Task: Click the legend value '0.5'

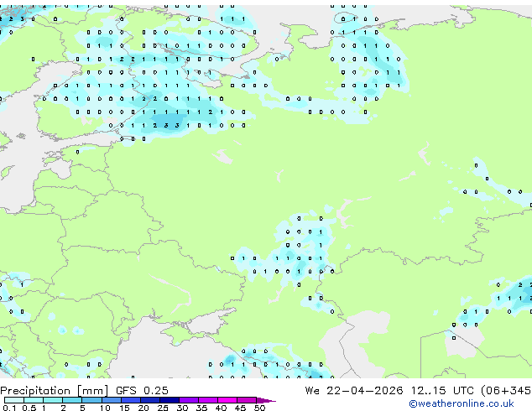Action: [29, 408]
